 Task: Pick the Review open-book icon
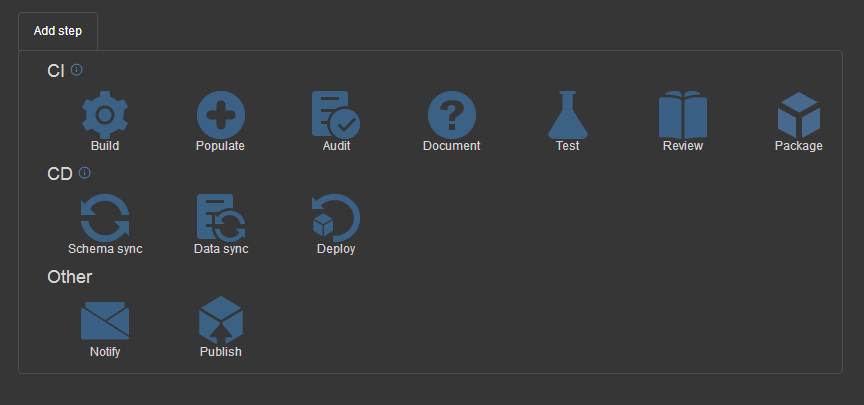[683, 115]
